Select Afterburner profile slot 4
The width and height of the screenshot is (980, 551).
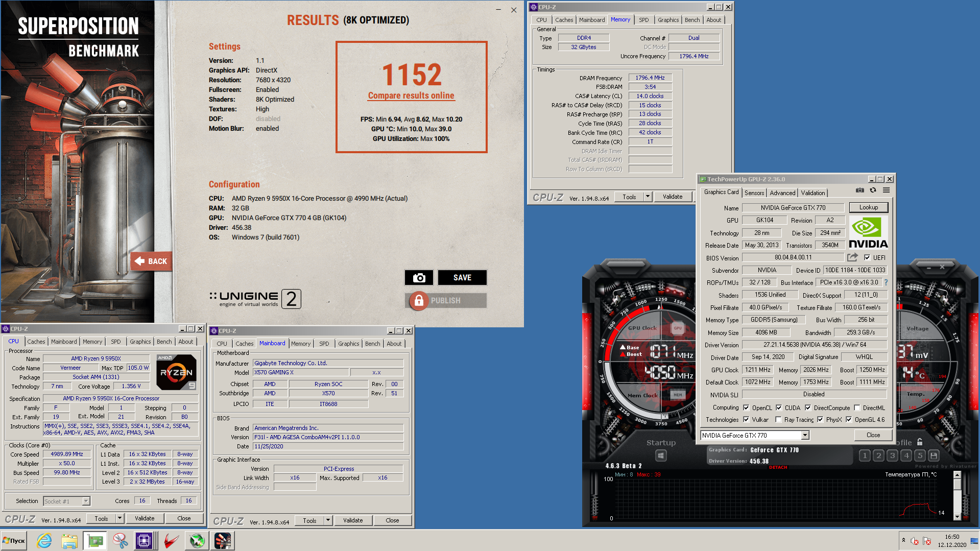[906, 456]
